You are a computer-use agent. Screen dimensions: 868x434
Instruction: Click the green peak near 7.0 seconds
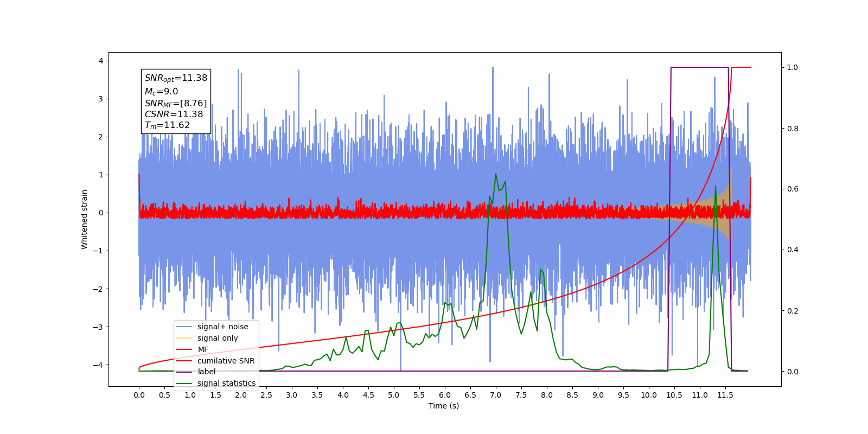pos(496,174)
